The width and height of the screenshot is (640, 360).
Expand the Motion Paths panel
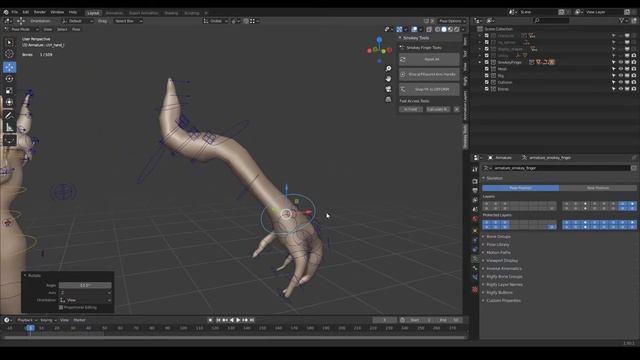tap(498, 253)
